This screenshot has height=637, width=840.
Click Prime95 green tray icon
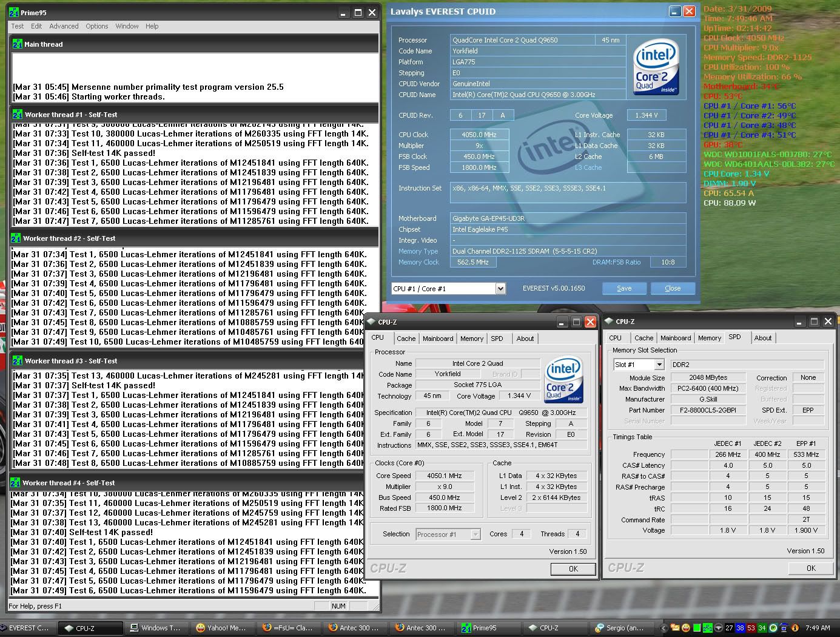tap(708, 628)
